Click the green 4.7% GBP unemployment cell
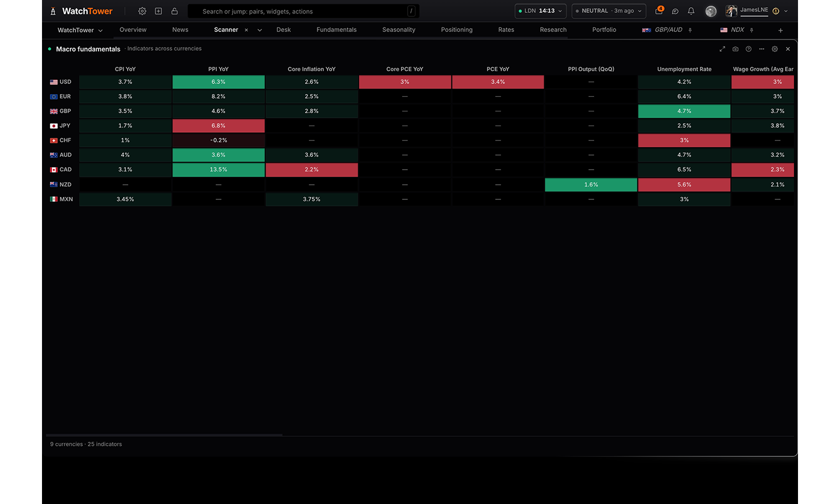This screenshot has width=840, height=504. pos(684,111)
